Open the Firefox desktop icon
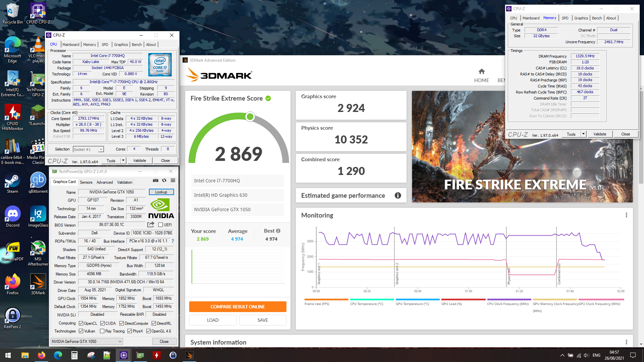This screenshot has width=644, height=362. [12, 285]
